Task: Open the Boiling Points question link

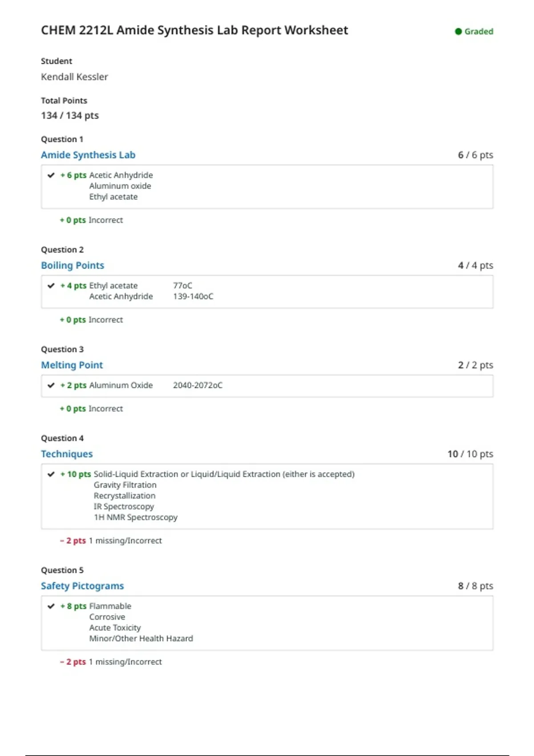Action: tap(73, 265)
